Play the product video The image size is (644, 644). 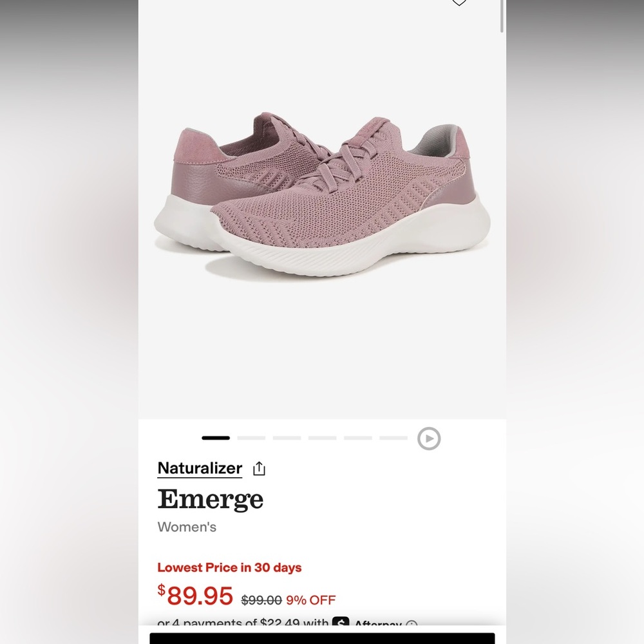[429, 439]
